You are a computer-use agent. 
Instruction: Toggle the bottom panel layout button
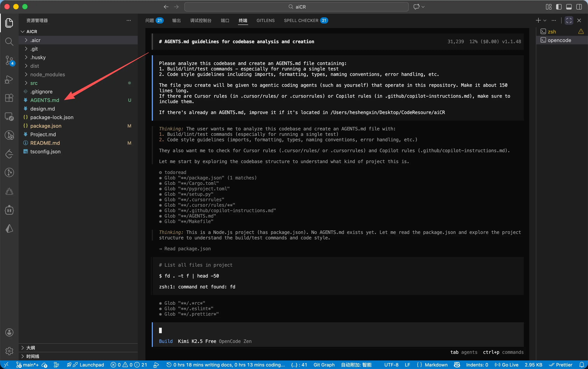(569, 7)
